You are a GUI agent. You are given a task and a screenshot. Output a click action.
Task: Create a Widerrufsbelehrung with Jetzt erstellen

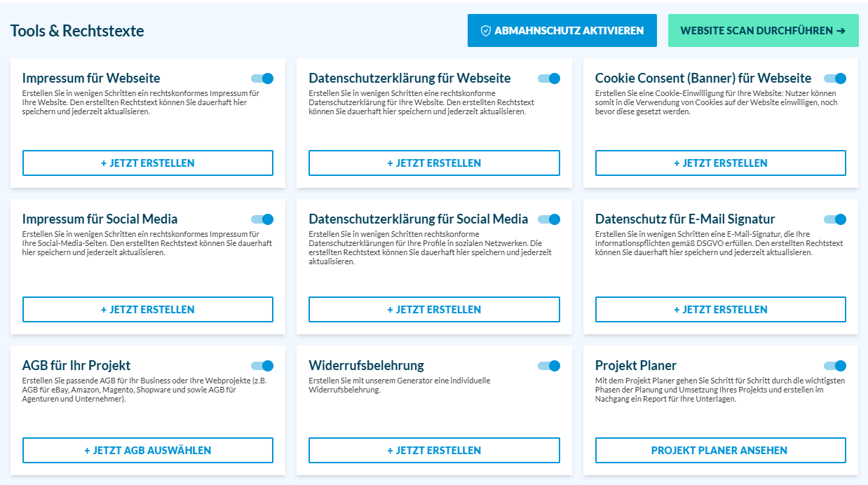coord(434,451)
